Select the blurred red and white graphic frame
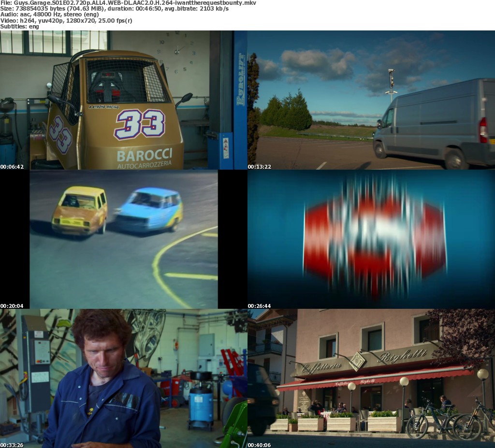495x448 pixels. coord(371,239)
